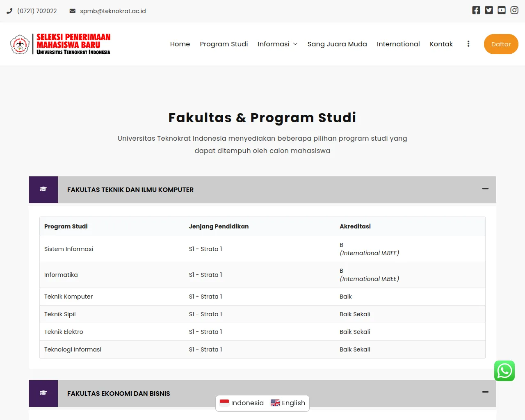
Task: Click the phone icon next to (0721) 702022
Action: pos(9,11)
